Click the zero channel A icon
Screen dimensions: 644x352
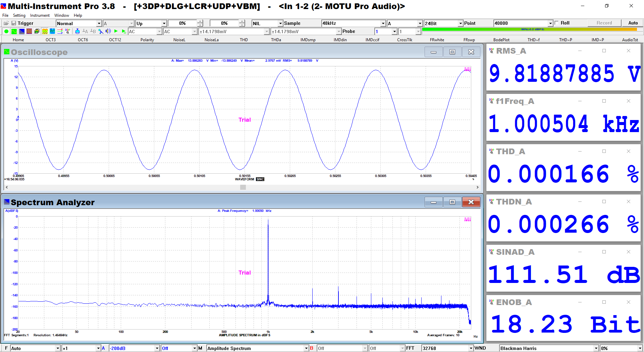(x=85, y=31)
